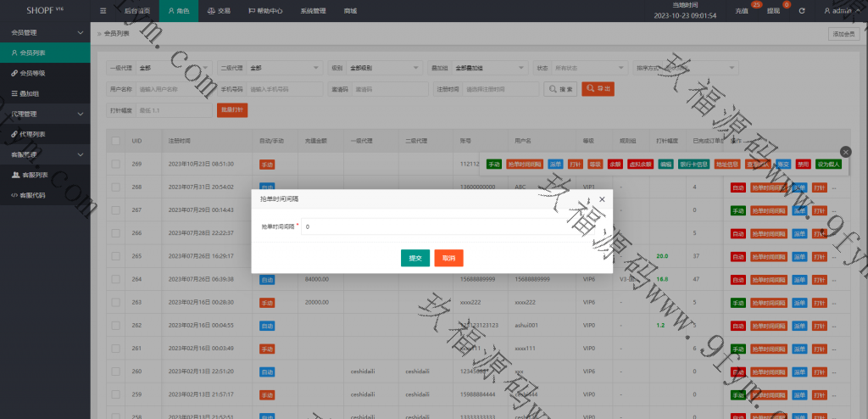Viewport: 868px width, 419px height.
Task: Toggle the select-all checkbox in the table header
Action: 115,140
